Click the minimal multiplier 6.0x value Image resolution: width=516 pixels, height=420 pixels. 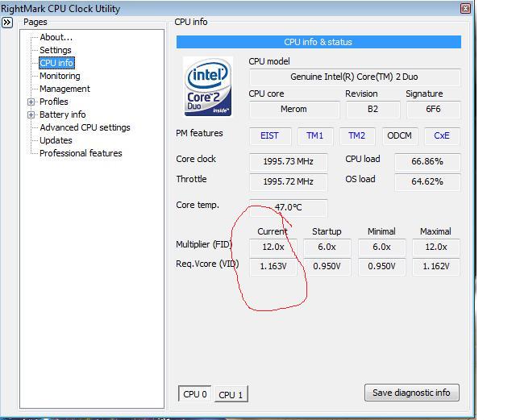[x=381, y=247]
